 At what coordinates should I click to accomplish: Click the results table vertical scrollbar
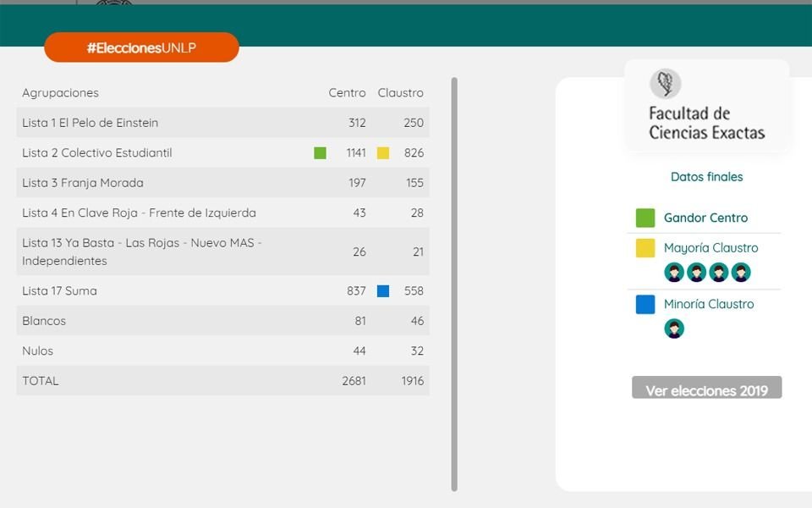(x=454, y=284)
